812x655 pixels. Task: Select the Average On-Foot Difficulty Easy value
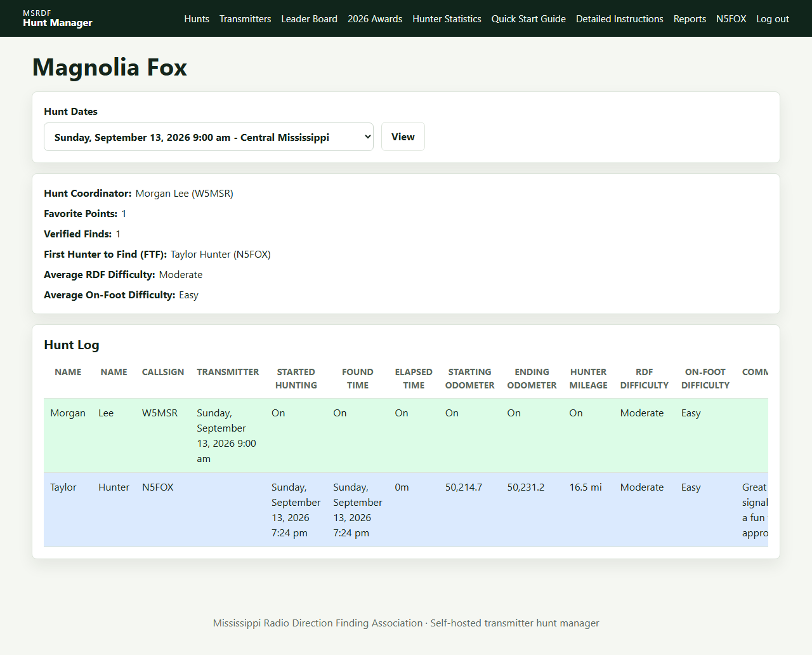pos(188,295)
